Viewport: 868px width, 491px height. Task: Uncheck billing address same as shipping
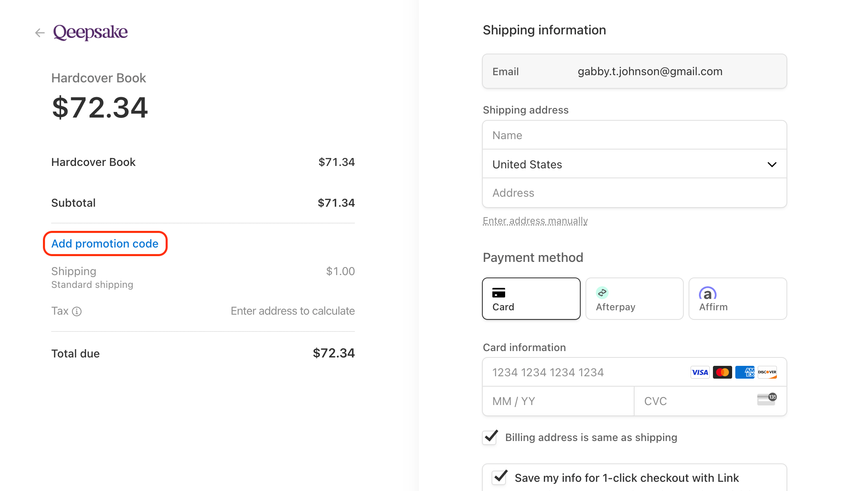[489, 437]
